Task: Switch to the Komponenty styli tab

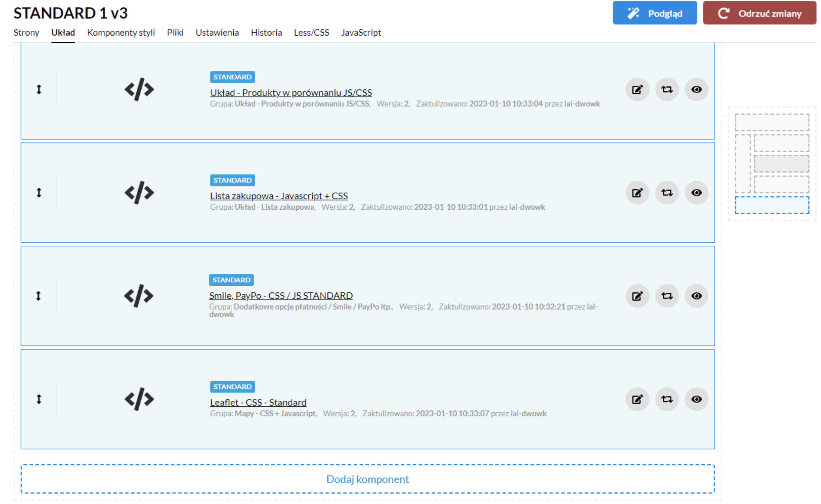Action: pyautogui.click(x=121, y=33)
